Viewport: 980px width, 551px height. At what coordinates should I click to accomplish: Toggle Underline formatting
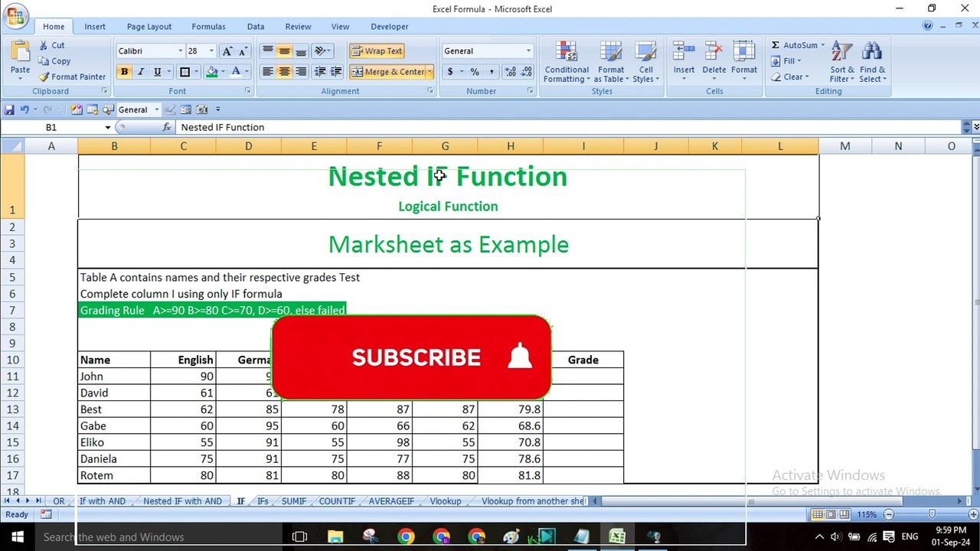[x=158, y=72]
